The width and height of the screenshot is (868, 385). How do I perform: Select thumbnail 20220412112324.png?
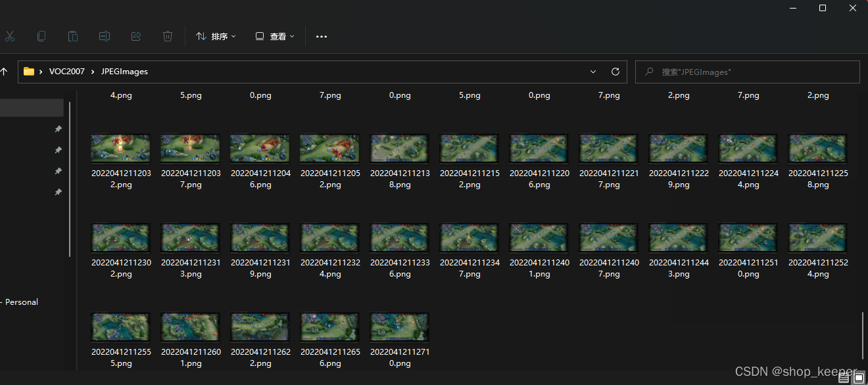click(x=330, y=238)
